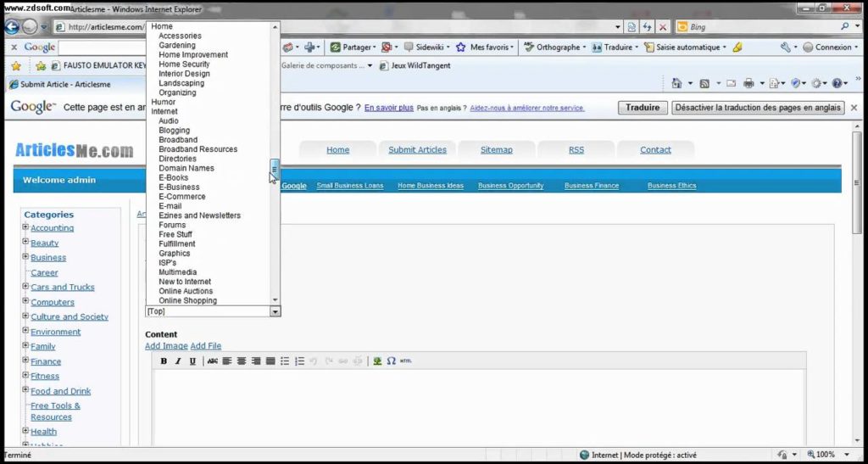Open the address bar history dropdown arrow
Viewport: 868px width, 464px height.
(x=618, y=26)
